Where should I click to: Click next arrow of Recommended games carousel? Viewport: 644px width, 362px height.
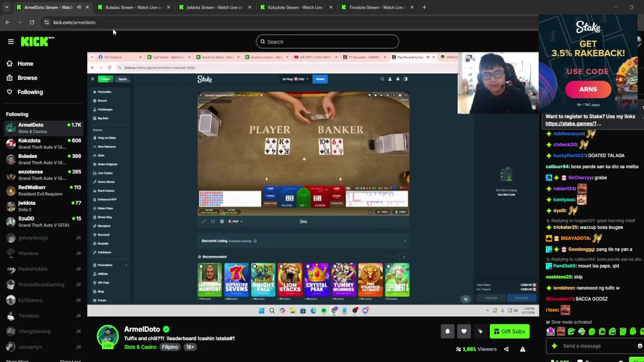tap(404, 257)
